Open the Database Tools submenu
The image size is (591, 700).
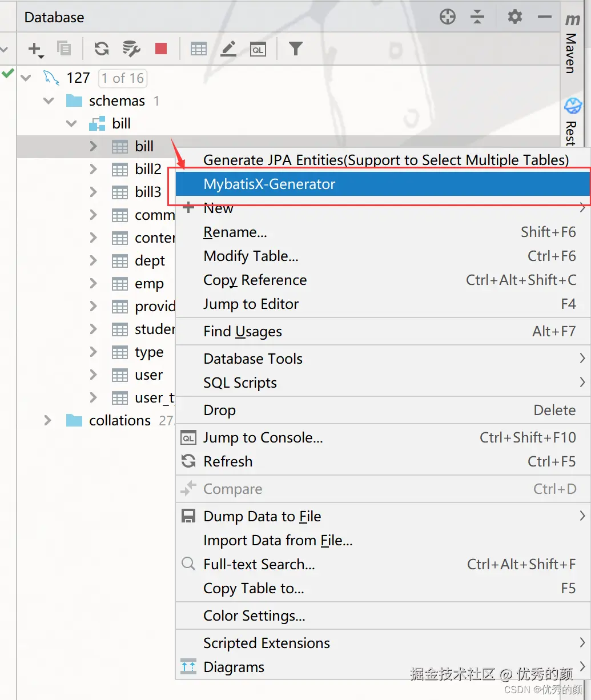point(253,359)
